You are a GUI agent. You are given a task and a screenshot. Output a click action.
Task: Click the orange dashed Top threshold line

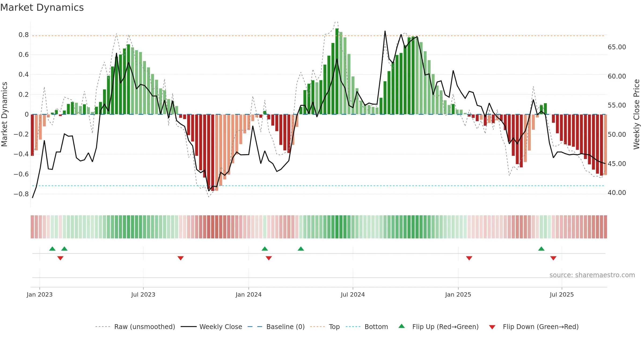[318, 36]
